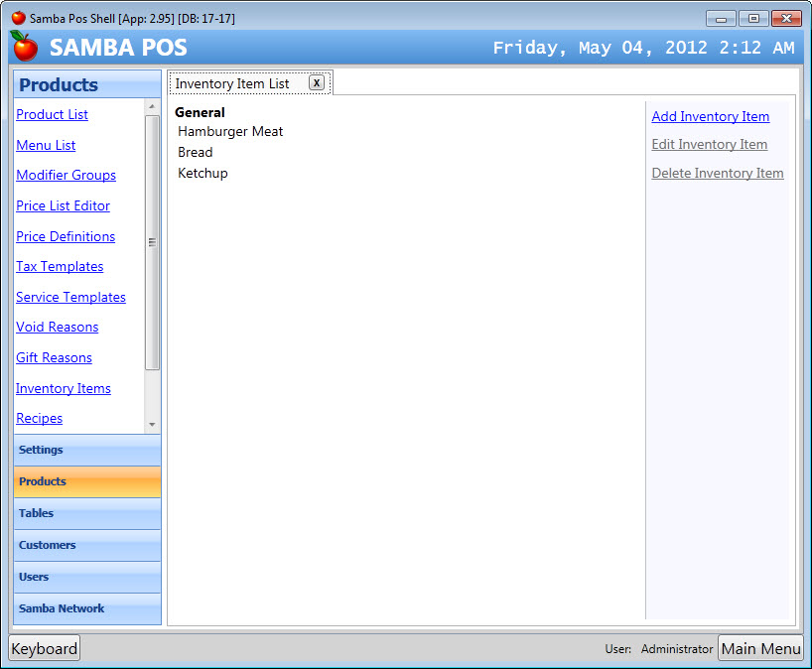Open Service Templates

[70, 297]
